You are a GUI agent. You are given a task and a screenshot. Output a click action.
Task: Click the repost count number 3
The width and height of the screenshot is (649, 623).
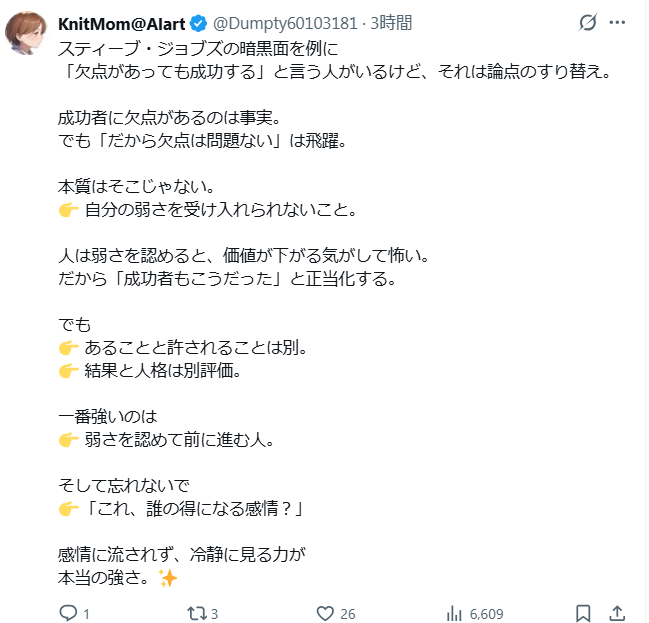[214, 614]
